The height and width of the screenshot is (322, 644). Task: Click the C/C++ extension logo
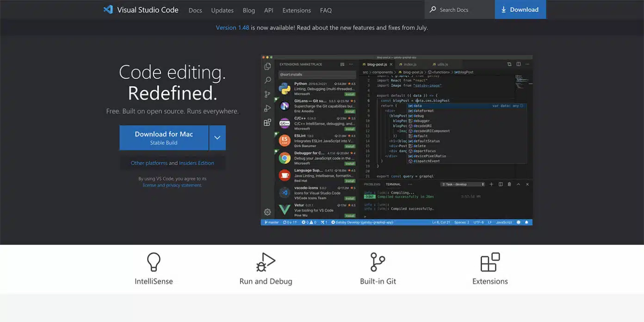[285, 124]
